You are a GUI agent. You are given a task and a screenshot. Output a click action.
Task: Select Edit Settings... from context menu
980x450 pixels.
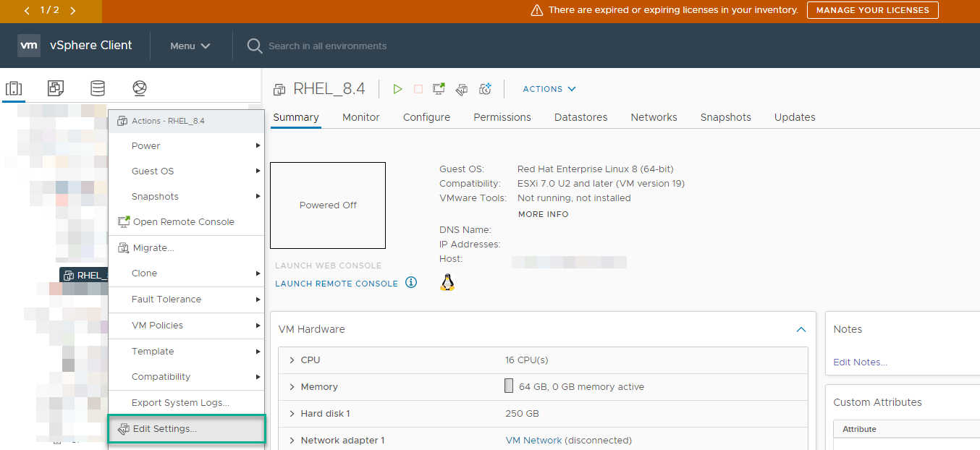(187, 428)
